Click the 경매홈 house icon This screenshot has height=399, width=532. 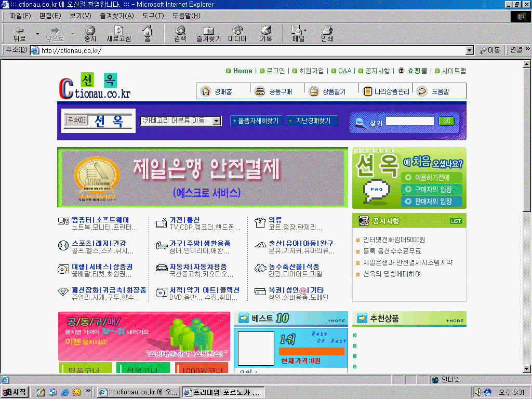click(x=206, y=91)
